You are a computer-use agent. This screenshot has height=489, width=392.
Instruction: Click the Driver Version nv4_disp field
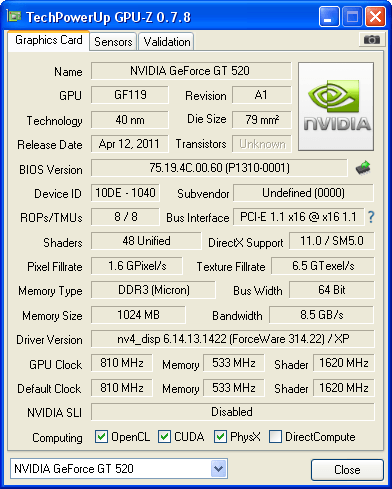pyautogui.click(x=233, y=339)
